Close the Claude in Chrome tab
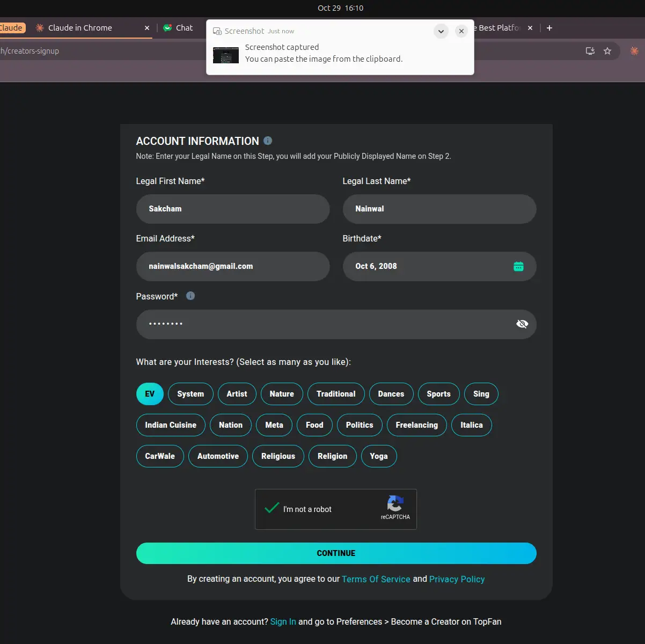Viewport: 645px width, 644px height. point(147,28)
